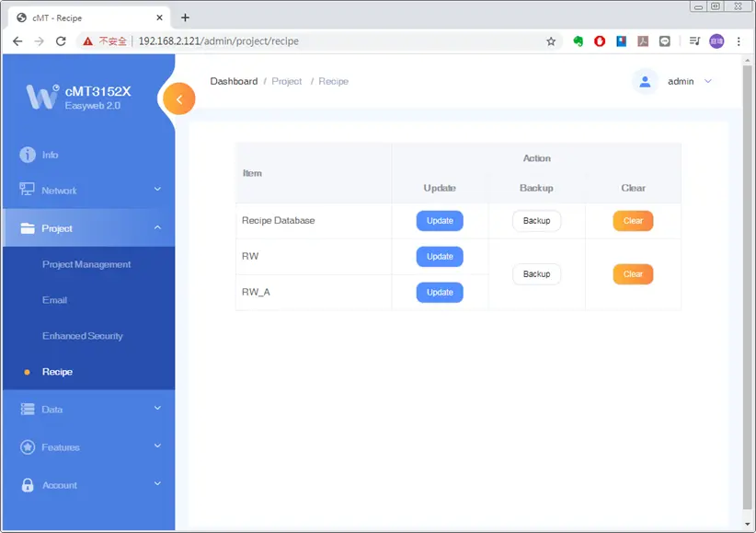Update the Recipe Database

pyautogui.click(x=440, y=221)
